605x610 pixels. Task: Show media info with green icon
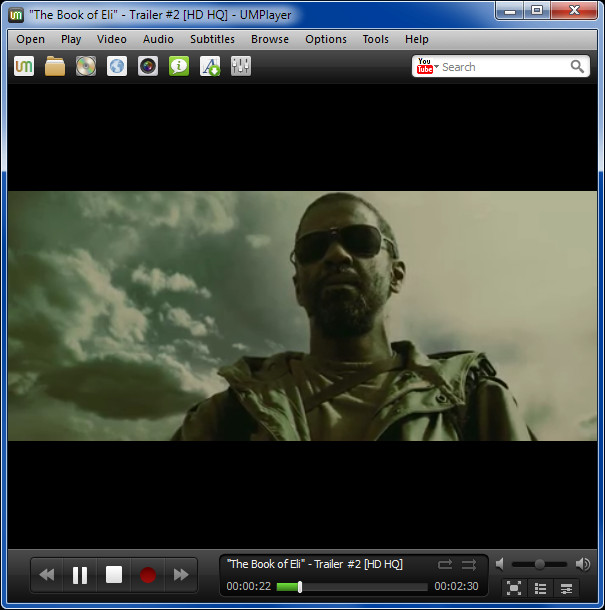tap(179, 66)
